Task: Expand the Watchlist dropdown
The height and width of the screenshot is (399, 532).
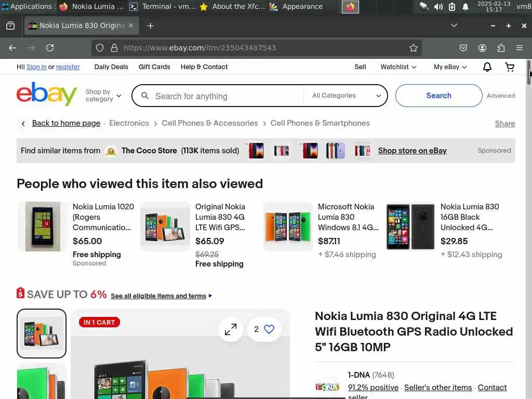Action: (398, 67)
